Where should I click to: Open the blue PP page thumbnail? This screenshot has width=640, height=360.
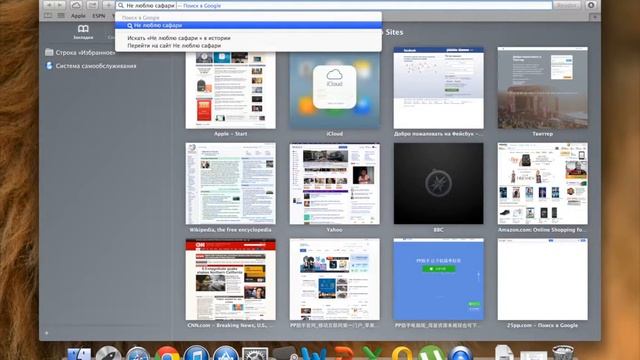point(438,280)
